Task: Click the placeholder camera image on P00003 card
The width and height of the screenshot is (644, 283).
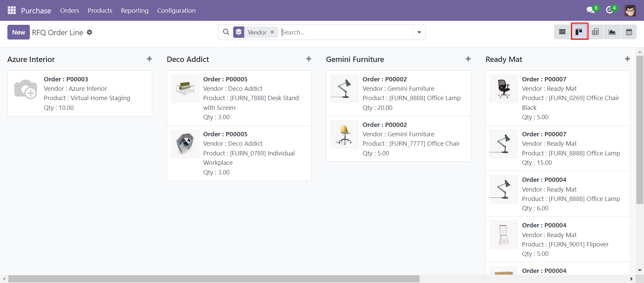Action: click(25, 89)
